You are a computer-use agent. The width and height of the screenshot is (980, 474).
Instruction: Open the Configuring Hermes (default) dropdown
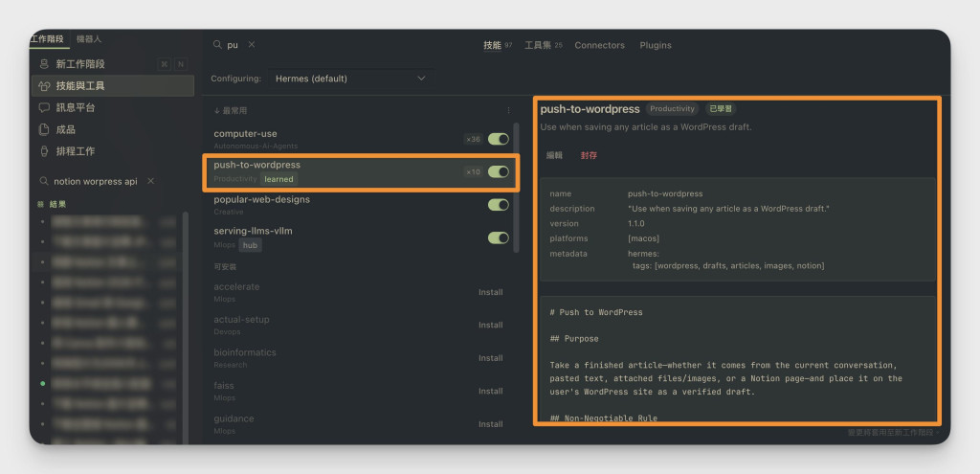[350, 79]
